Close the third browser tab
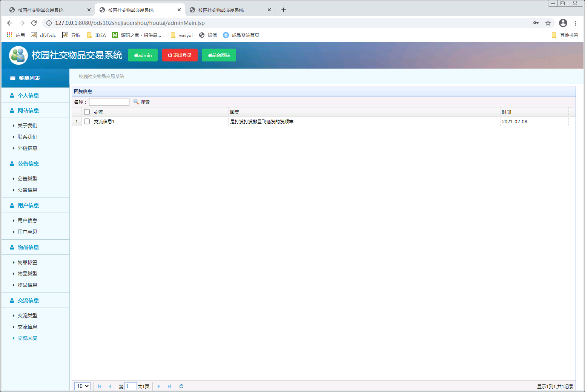Viewport: 585px width, 392px height. coord(269,10)
